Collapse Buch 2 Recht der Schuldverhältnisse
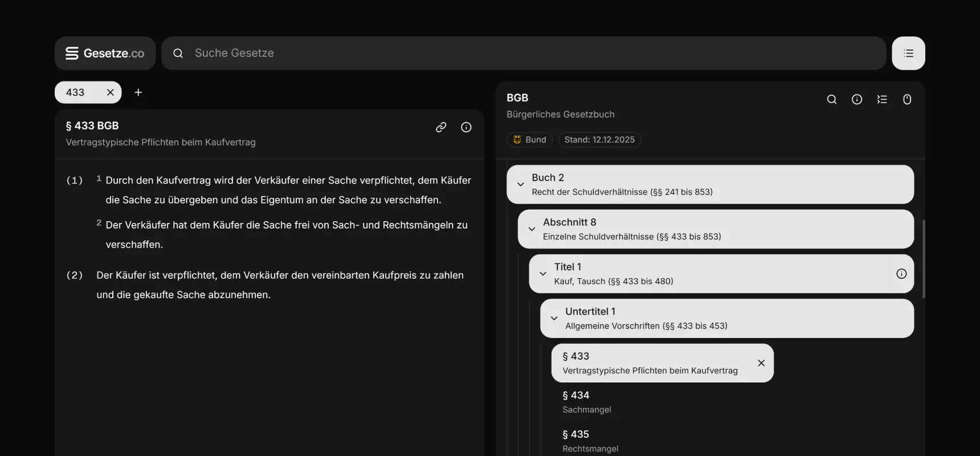The height and width of the screenshot is (456, 980). pyautogui.click(x=520, y=184)
